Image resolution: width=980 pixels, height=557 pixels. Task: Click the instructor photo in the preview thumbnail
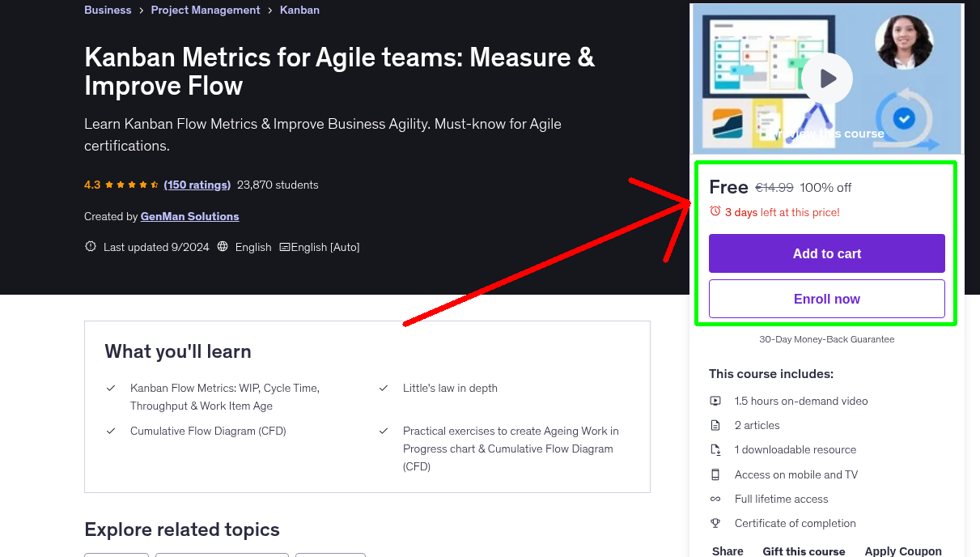(903, 40)
